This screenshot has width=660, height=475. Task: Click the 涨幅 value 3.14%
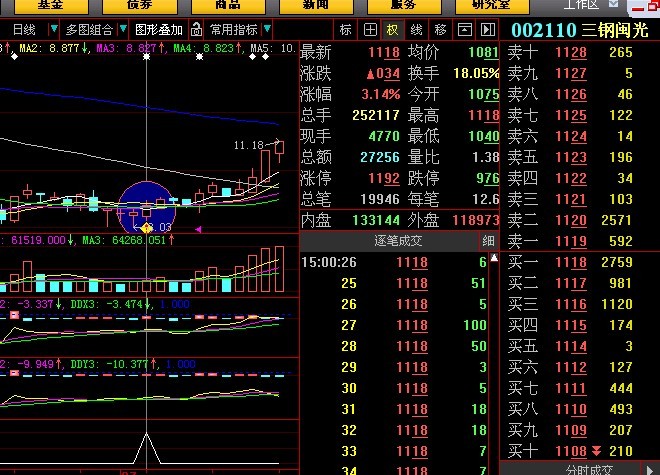pos(381,94)
